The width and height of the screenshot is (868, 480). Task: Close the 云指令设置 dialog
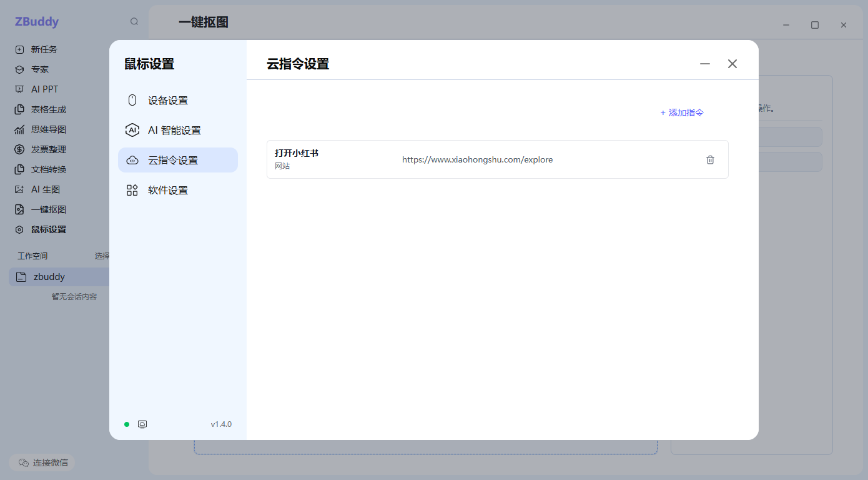pyautogui.click(x=732, y=64)
